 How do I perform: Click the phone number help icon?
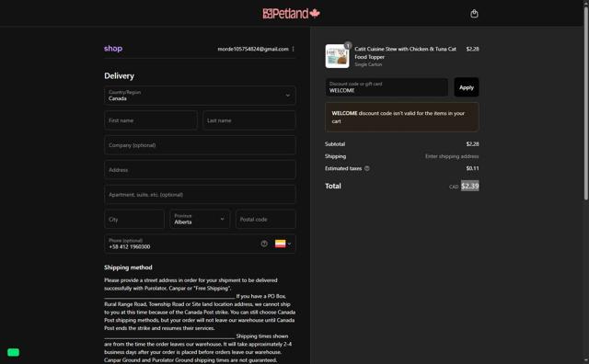pyautogui.click(x=264, y=244)
